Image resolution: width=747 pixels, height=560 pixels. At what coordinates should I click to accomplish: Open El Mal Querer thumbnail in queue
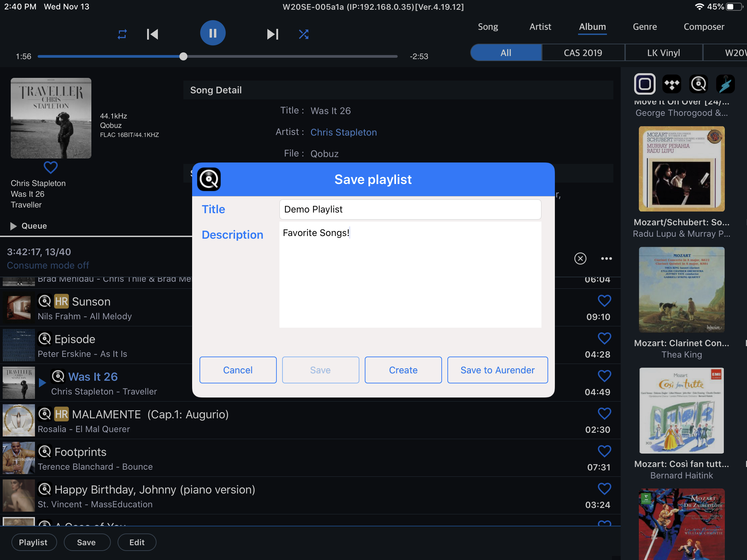click(x=19, y=421)
